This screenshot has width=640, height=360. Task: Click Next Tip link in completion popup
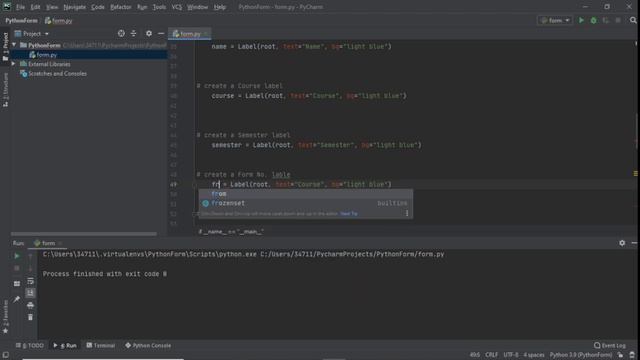[x=349, y=213]
